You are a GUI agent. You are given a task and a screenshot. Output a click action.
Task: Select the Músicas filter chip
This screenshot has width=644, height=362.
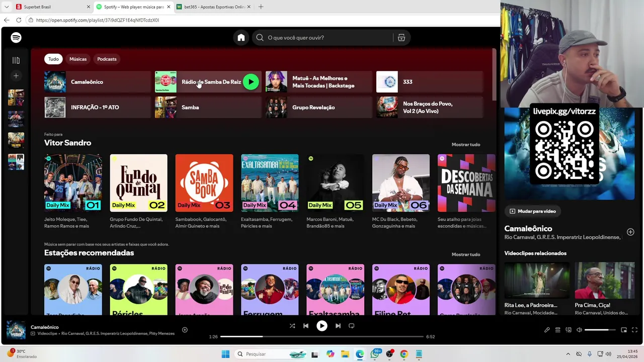tap(78, 59)
